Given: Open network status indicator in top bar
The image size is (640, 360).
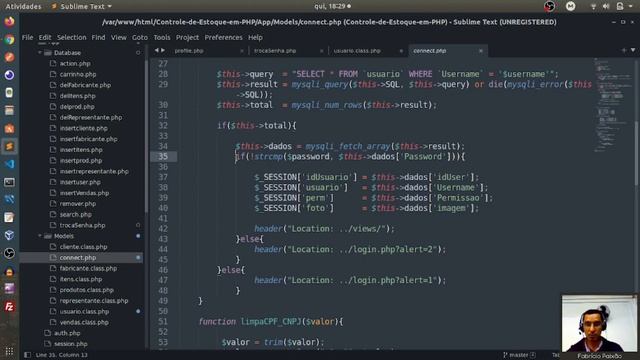Looking at the screenshot, I should 593,6.
